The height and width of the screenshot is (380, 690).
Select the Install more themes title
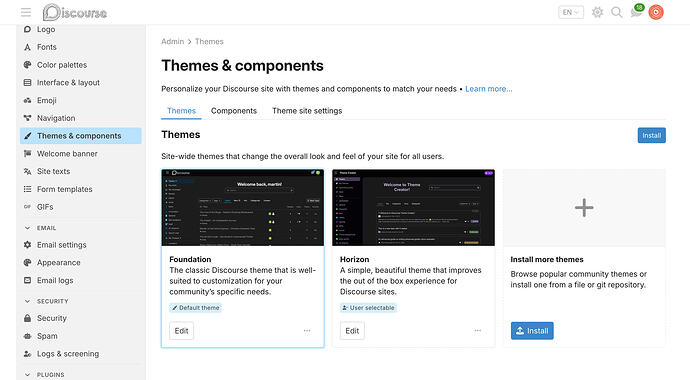547,259
